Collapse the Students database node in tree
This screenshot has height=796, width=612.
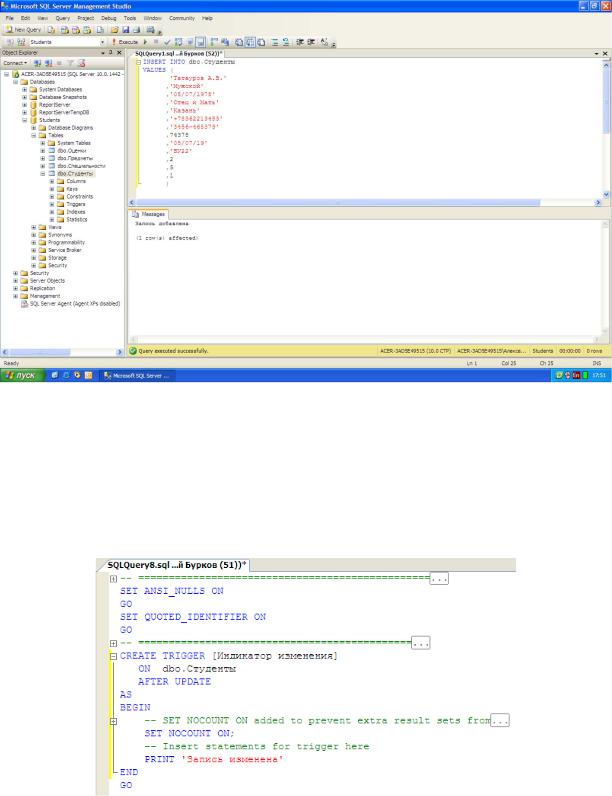click(x=24, y=120)
